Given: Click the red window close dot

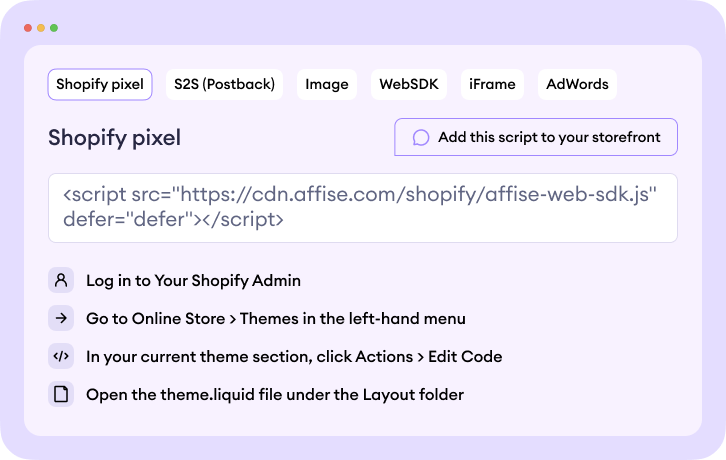Looking at the screenshot, I should 28,28.
